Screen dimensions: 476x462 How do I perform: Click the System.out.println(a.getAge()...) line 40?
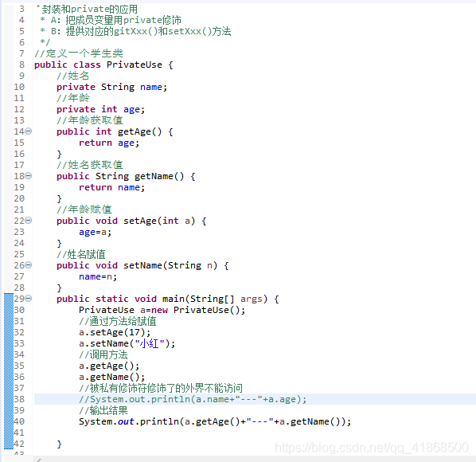[x=215, y=421]
